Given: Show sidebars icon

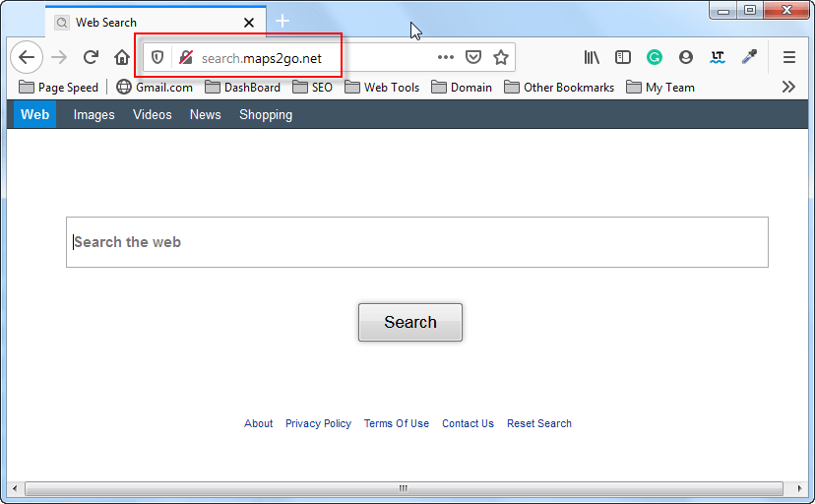Looking at the screenshot, I should (623, 57).
